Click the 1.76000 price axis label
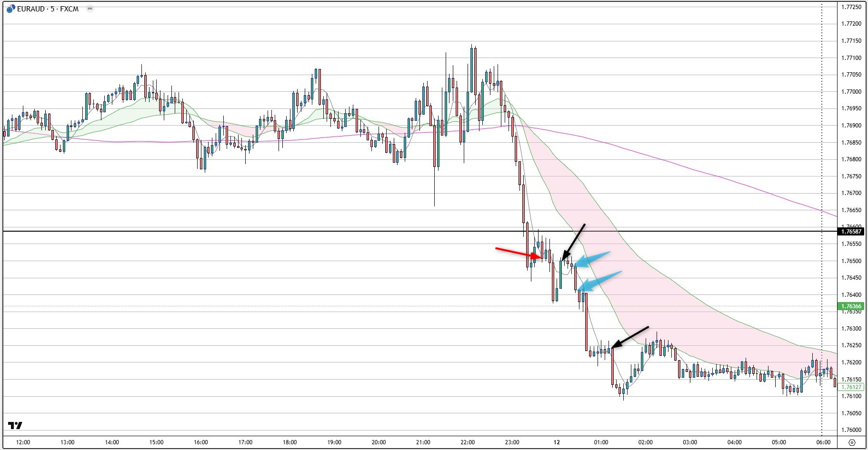This screenshot has width=868, height=450. pyautogui.click(x=851, y=430)
